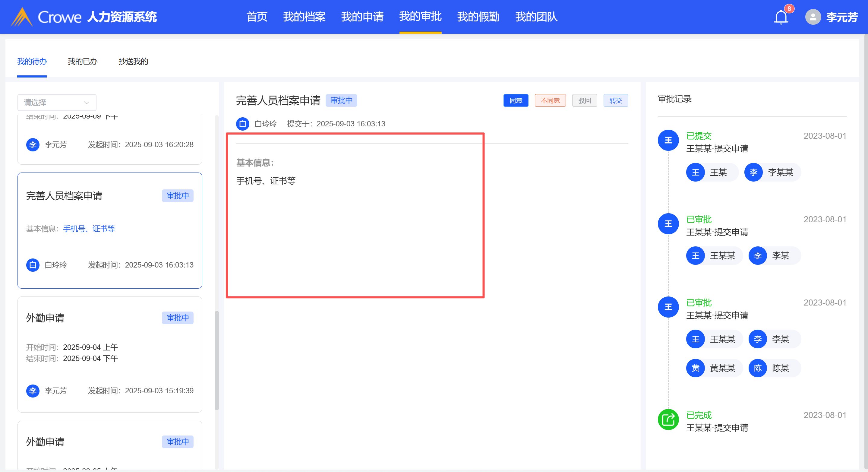The width and height of the screenshot is (868, 472).
Task: Select the 外勤申请 card from 2025-09-04
Action: pos(110,354)
